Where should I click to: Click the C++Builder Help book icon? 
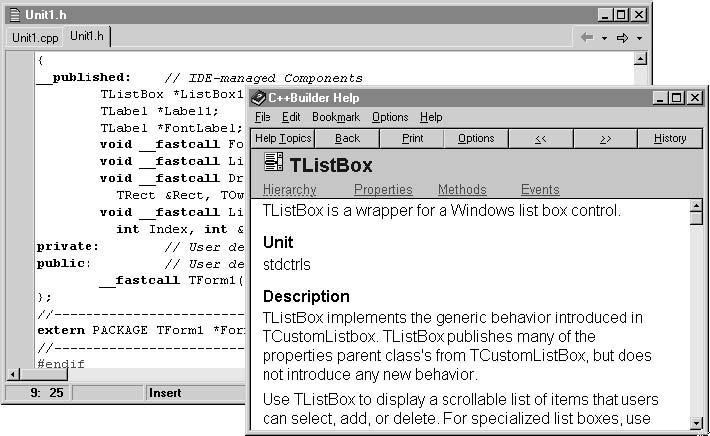[258, 98]
